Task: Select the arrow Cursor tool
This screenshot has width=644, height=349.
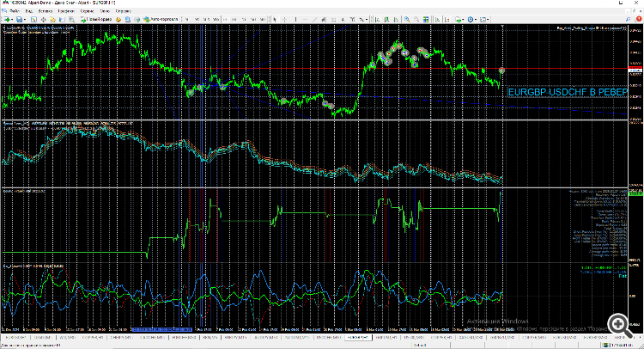Action: pos(275,19)
